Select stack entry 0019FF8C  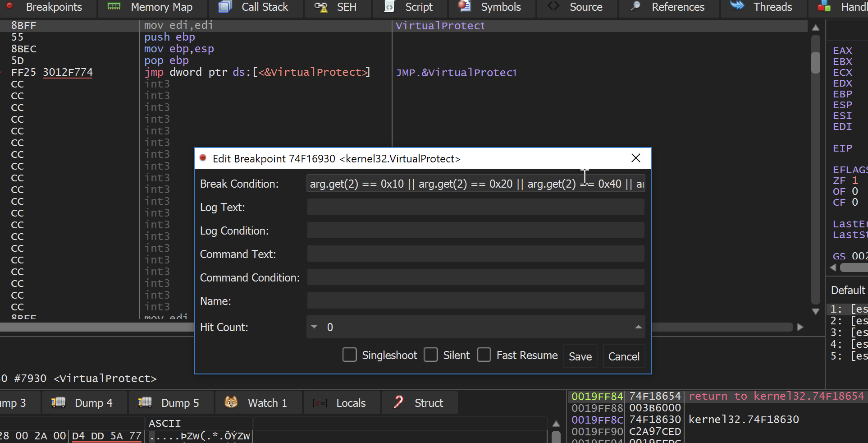coord(597,420)
